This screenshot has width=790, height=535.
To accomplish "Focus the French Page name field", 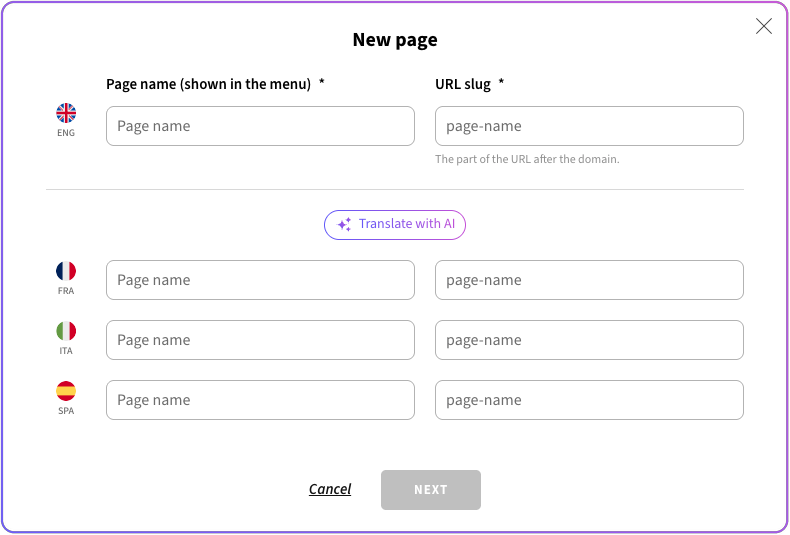I will pyautogui.click(x=260, y=280).
